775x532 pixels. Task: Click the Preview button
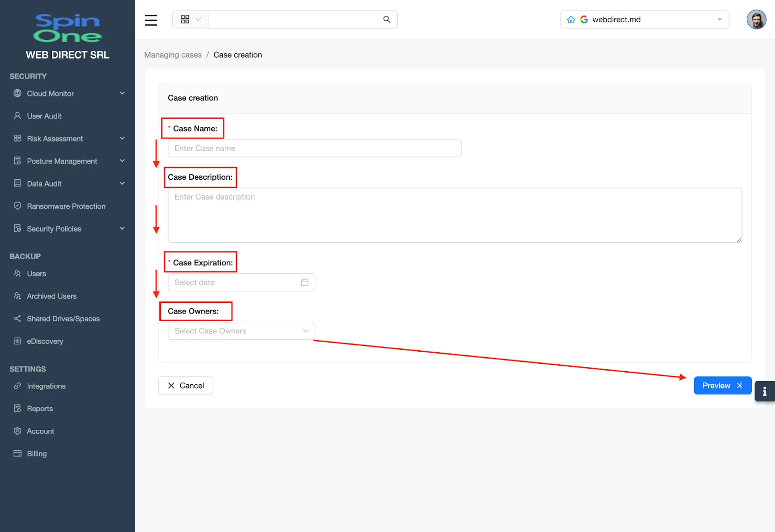click(722, 385)
